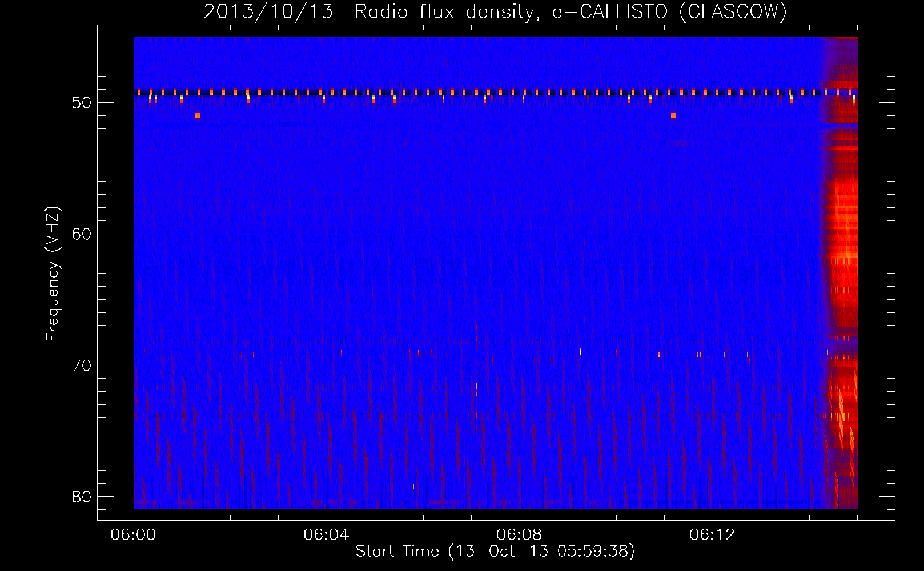This screenshot has height=571, width=924.
Task: Click the 'e-CALLISTO (GLASGOW)' title text
Action: [669, 11]
